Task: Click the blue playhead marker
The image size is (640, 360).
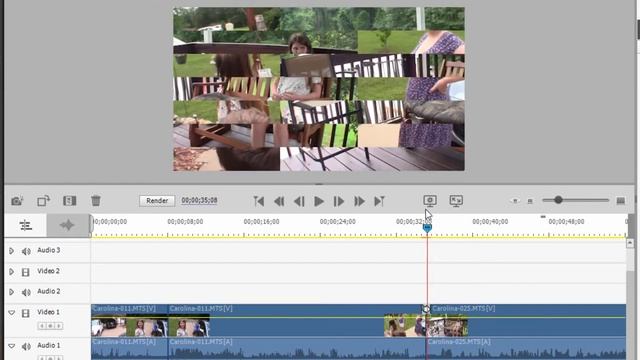Action: coord(427,228)
